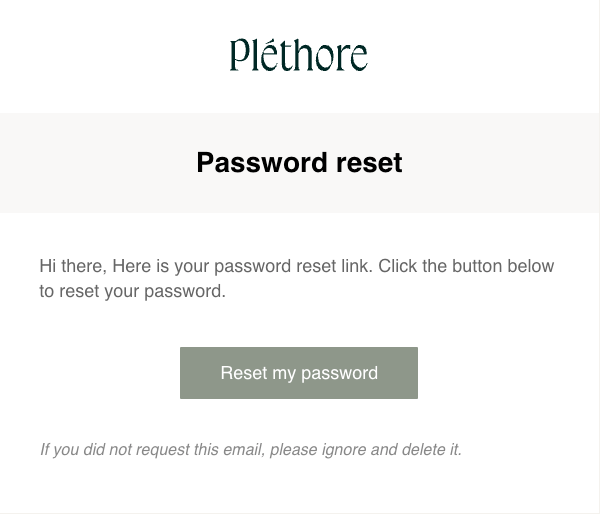Click the grey banner behind Password reset
600x514 pixels.
pyautogui.click(x=299, y=163)
